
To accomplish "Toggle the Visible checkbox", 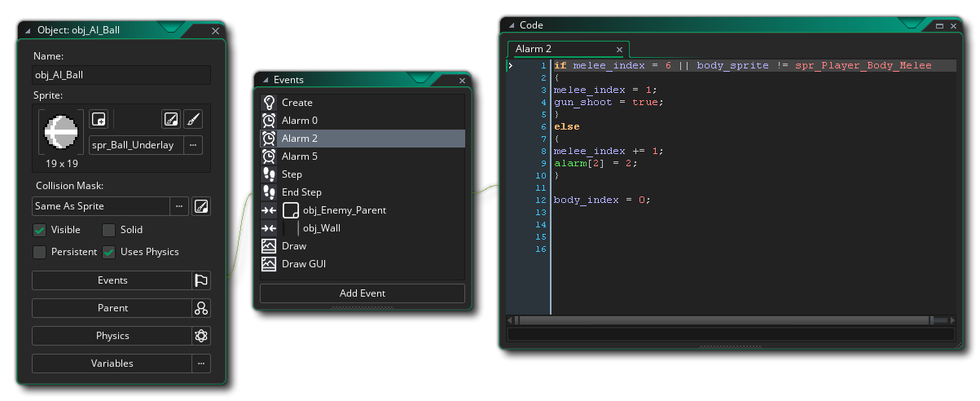I will click(x=39, y=230).
